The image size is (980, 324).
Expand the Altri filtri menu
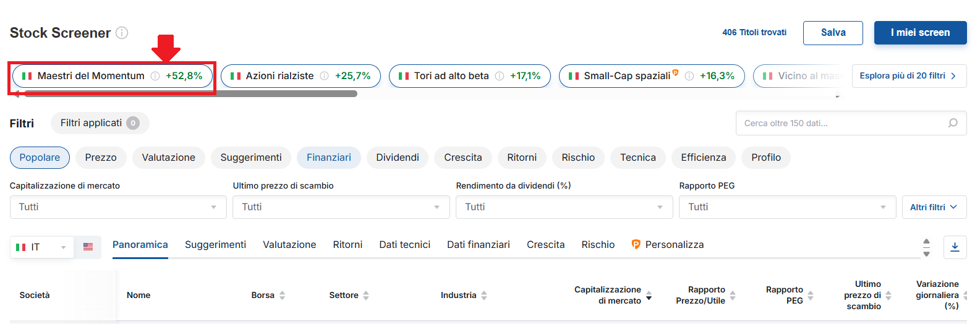[x=934, y=207]
